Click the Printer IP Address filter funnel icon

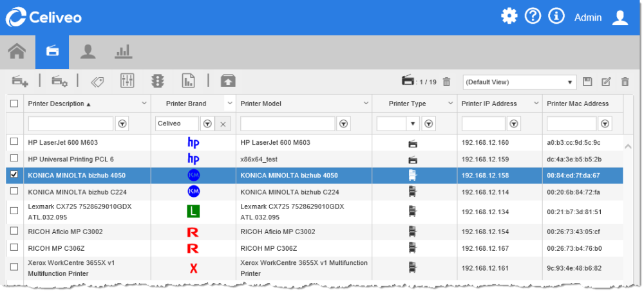[x=513, y=123]
